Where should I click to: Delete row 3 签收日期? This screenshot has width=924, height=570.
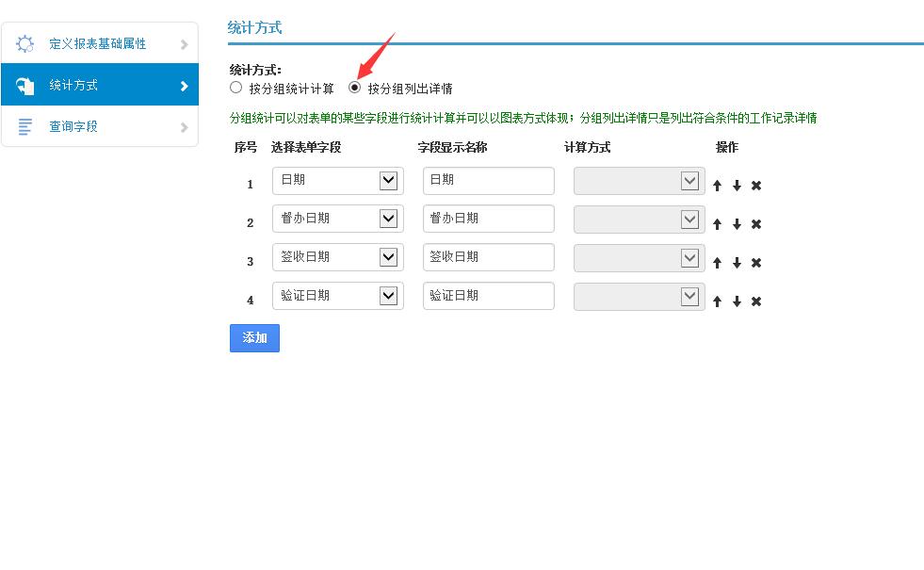click(756, 263)
